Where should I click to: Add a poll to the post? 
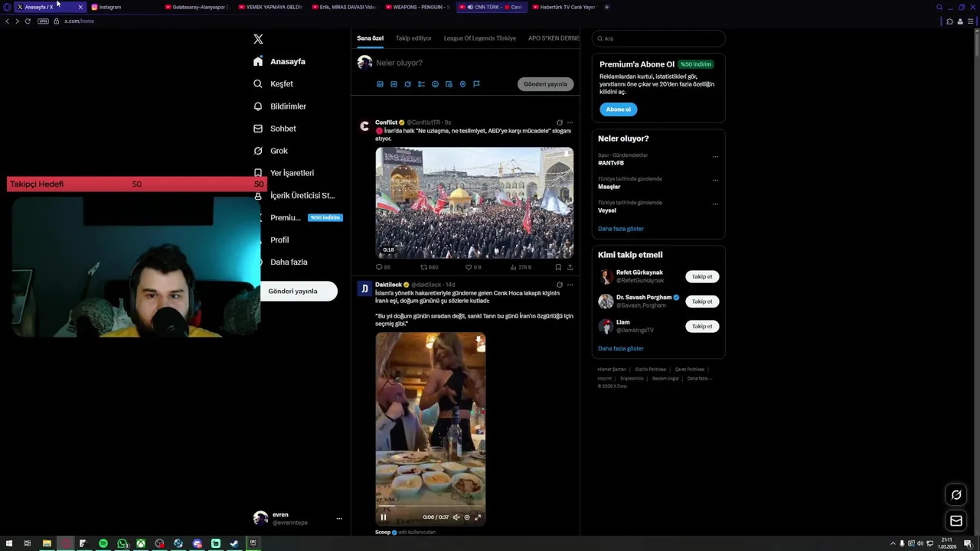point(421,84)
